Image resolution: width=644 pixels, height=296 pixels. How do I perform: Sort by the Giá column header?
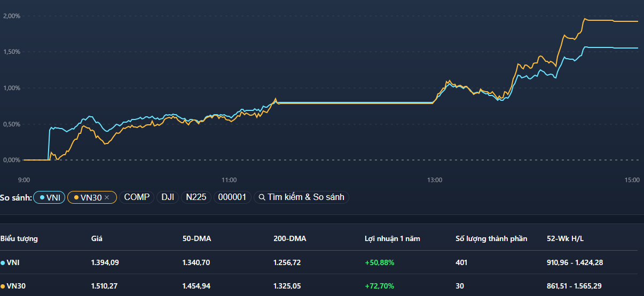coord(97,238)
